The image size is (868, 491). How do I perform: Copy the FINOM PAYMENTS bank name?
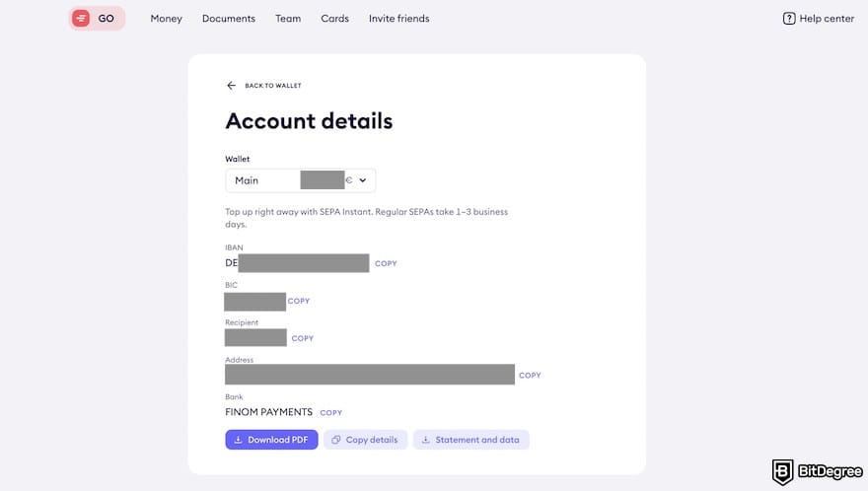[x=331, y=413]
